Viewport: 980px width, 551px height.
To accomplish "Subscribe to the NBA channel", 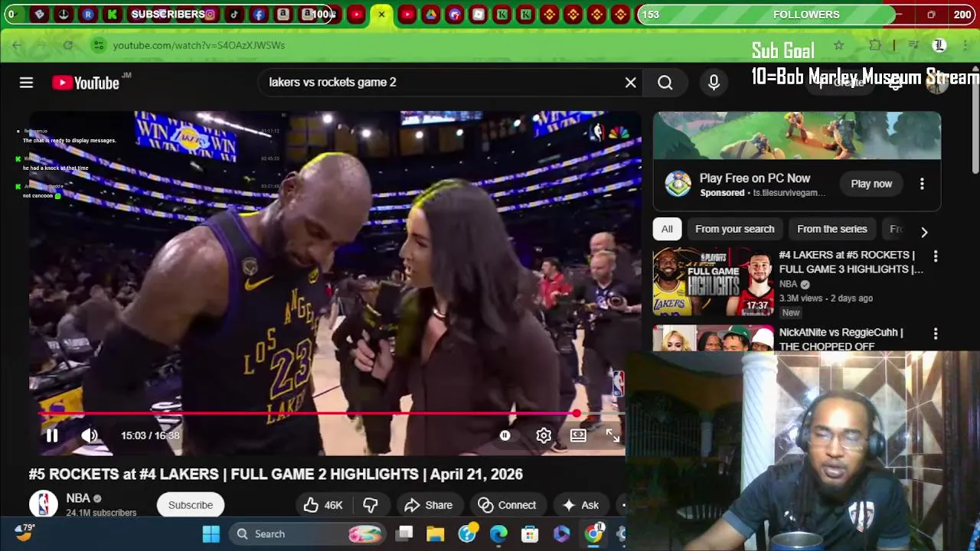I will tap(191, 505).
